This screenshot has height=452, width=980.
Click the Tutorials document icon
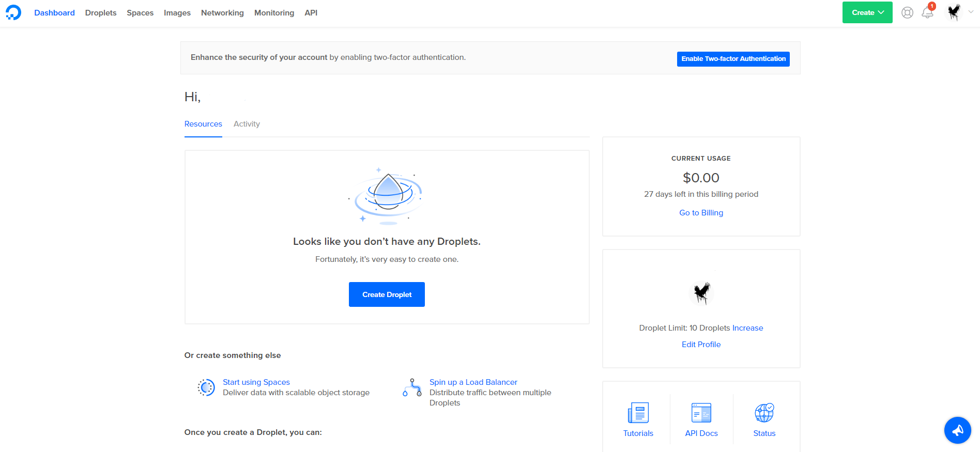click(638, 413)
